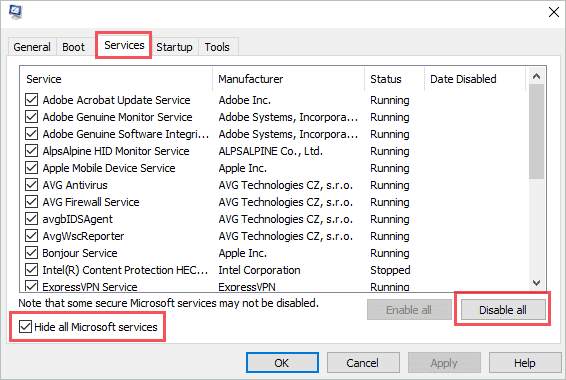Toggle avgbIDSAgent service checkbox

31,219
